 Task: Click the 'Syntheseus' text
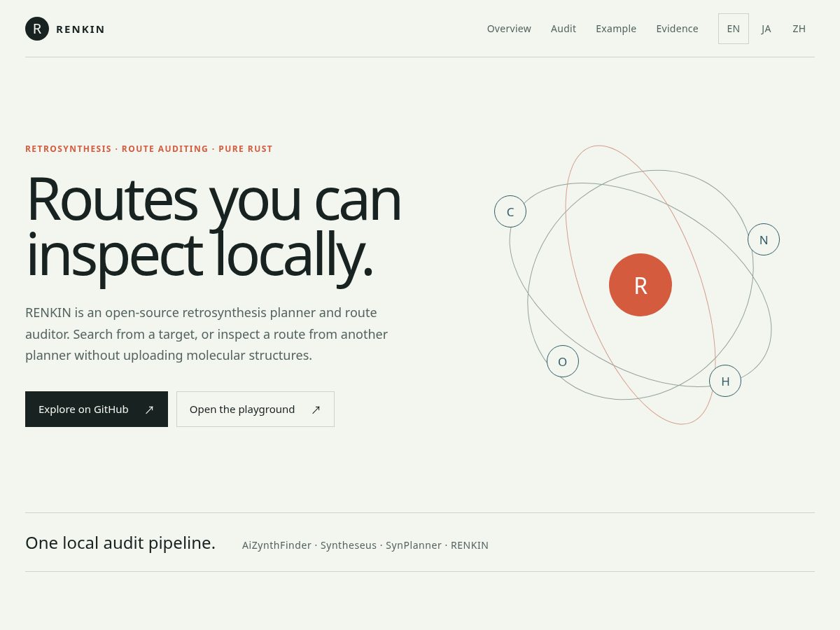click(349, 545)
